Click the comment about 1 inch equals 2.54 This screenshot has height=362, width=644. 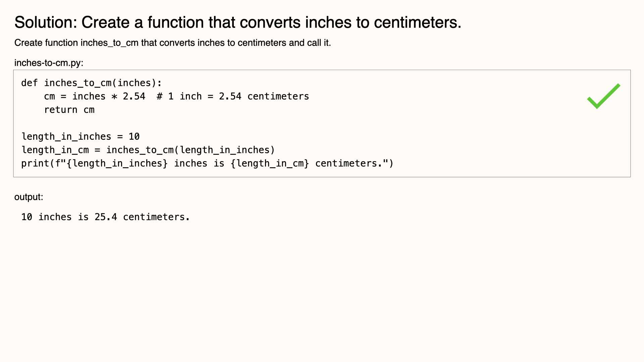point(233,97)
